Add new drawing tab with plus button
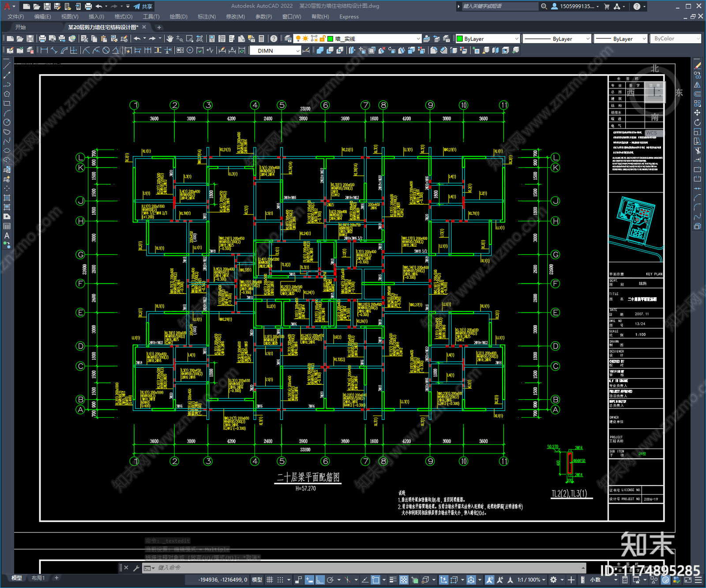Screen dimensions: 706x588 tap(159, 27)
